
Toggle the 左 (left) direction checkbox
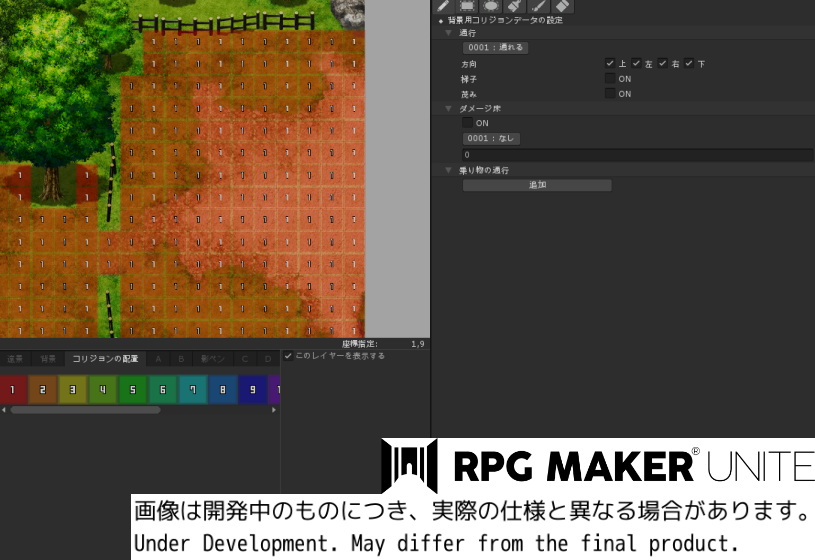[x=636, y=63]
